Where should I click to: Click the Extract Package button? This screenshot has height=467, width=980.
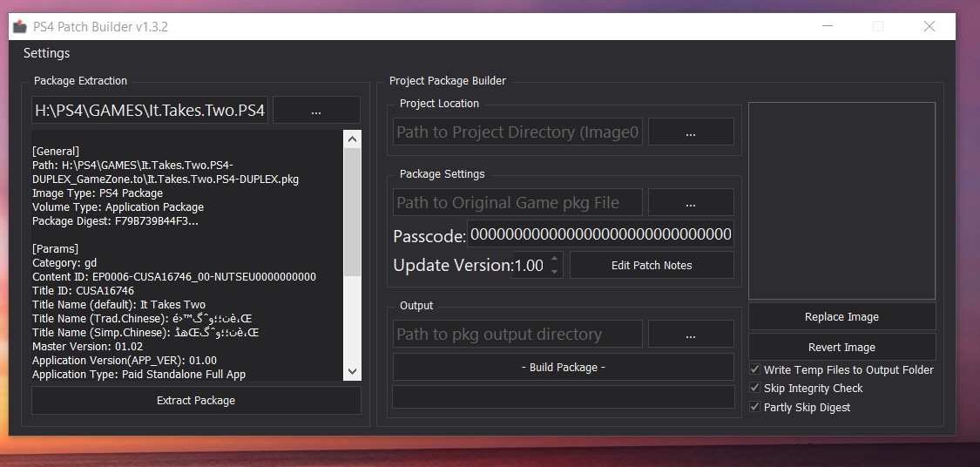[196, 401]
